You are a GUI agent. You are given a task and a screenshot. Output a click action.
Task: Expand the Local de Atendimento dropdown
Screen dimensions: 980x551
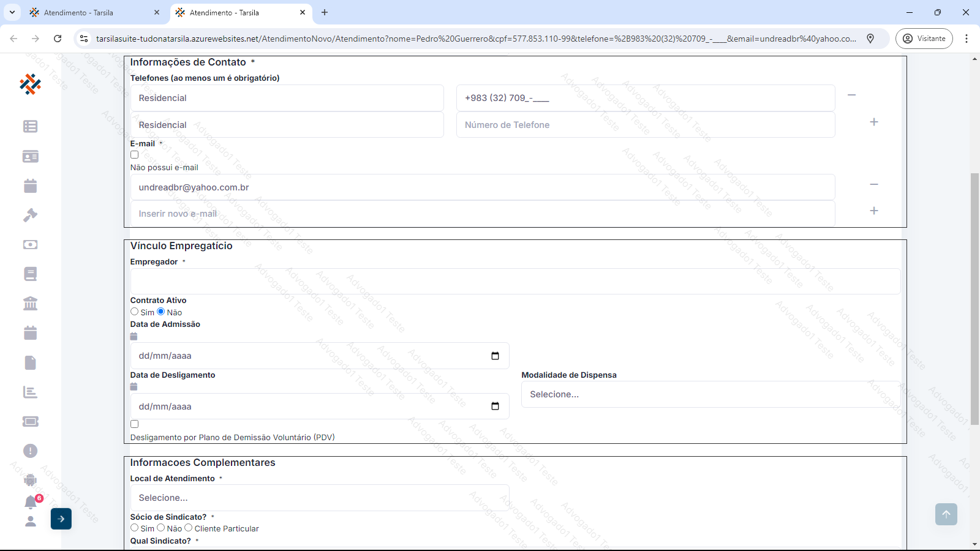[x=319, y=498]
